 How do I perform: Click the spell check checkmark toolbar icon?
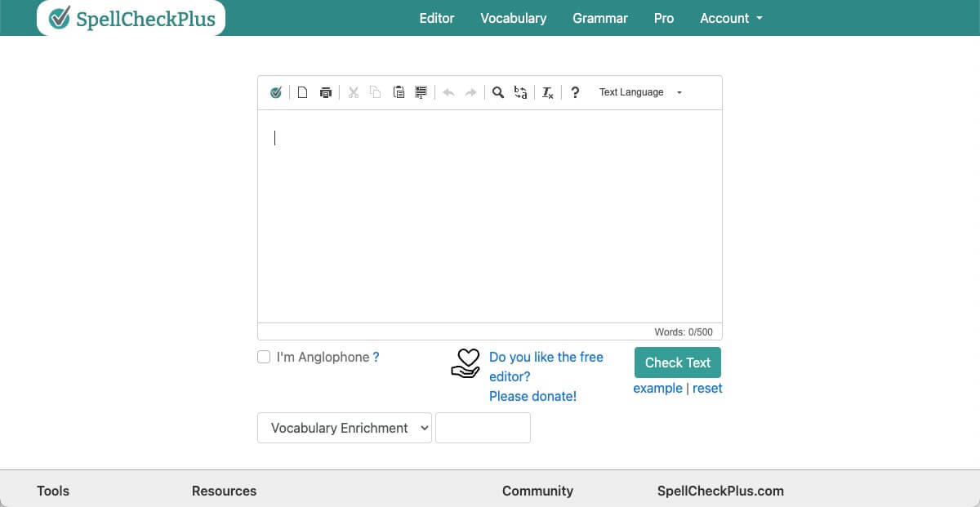[x=276, y=93]
